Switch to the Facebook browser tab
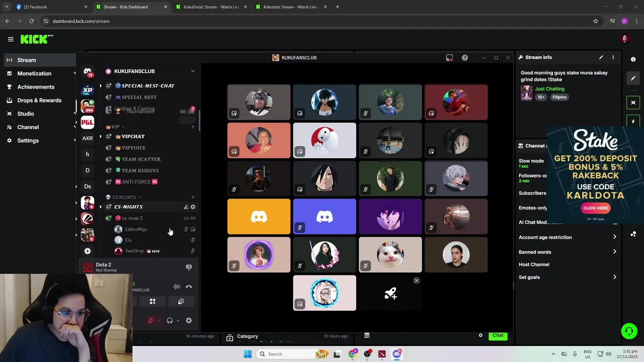 (52, 7)
